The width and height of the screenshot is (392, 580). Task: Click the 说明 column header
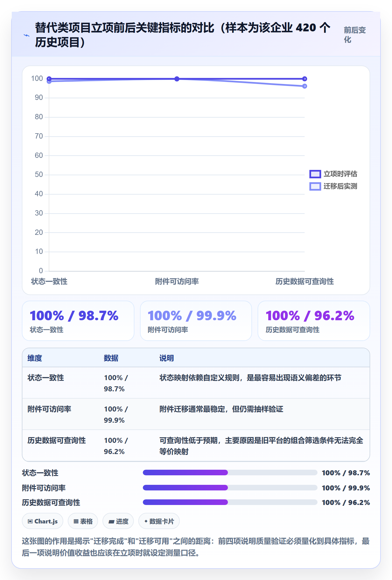[x=167, y=358]
